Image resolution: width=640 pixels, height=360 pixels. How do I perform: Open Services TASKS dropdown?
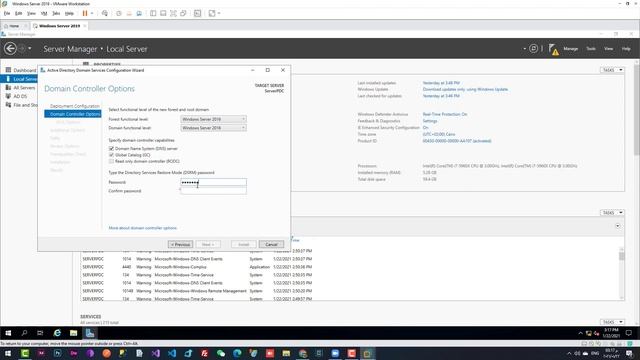pyautogui.click(x=612, y=322)
